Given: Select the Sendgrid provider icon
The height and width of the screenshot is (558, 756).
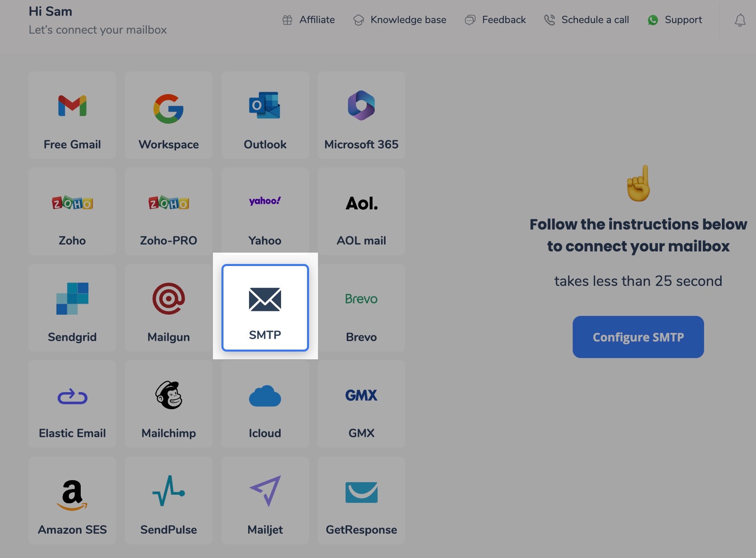Looking at the screenshot, I should 72,300.
